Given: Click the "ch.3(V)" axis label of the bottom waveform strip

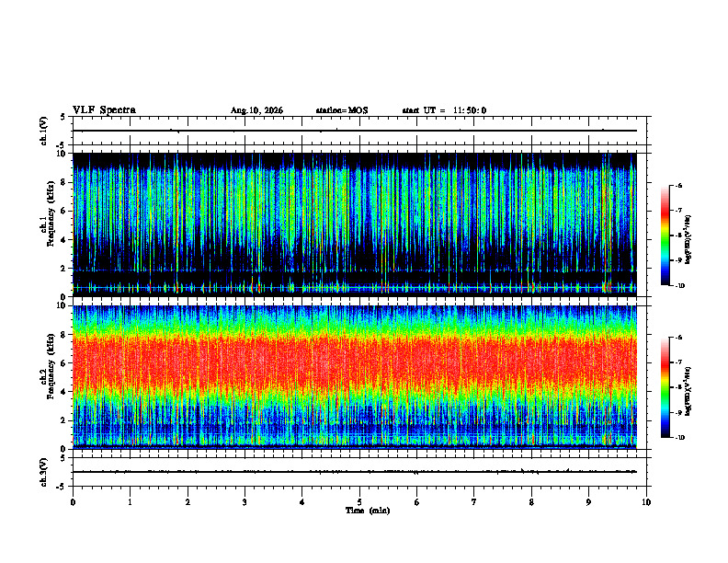Looking at the screenshot, I should [44, 473].
